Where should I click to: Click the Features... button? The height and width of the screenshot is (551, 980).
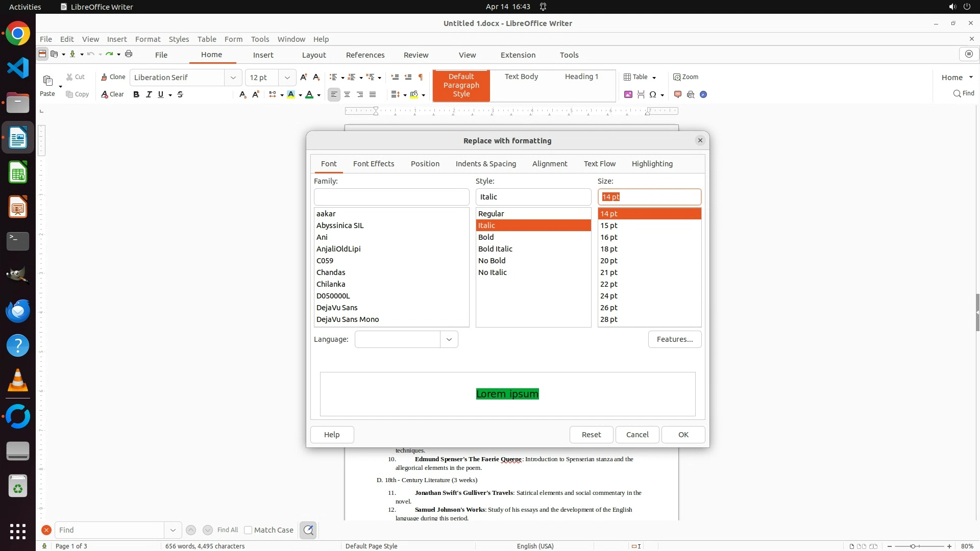(x=674, y=339)
